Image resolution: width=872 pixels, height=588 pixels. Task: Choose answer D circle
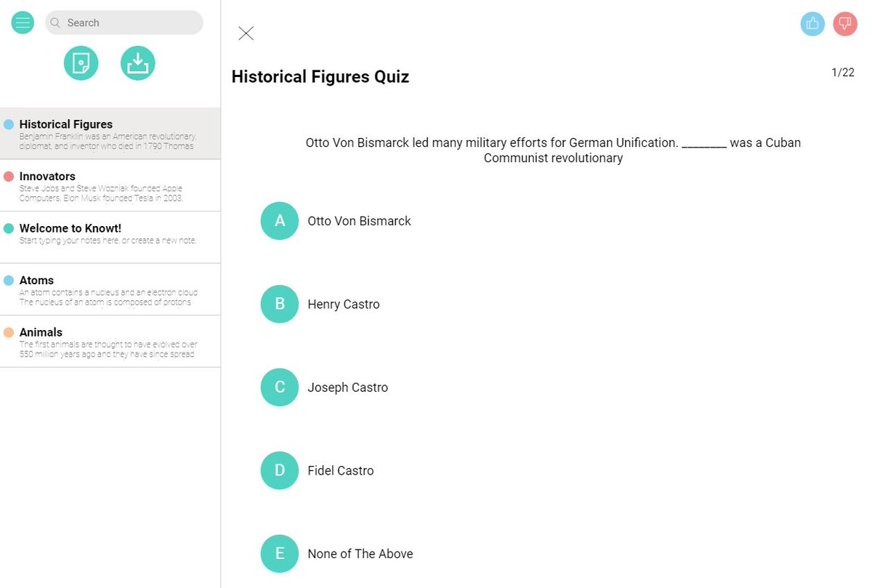pyautogui.click(x=280, y=470)
